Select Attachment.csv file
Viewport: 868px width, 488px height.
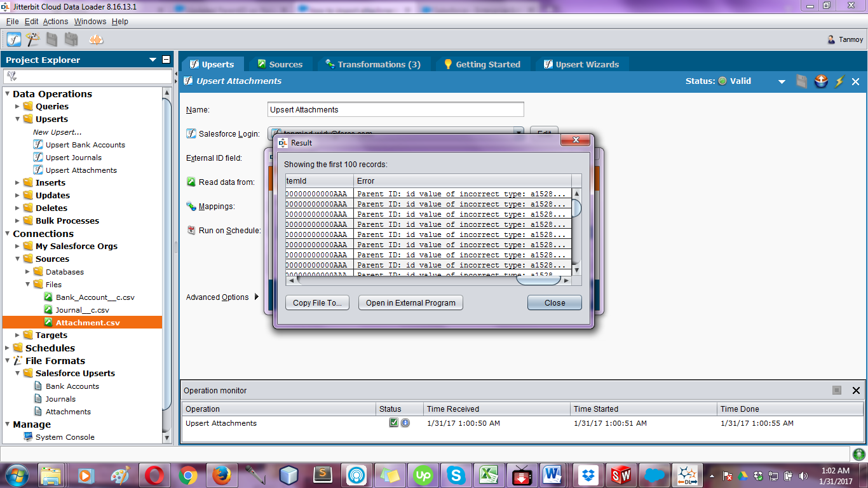(88, 322)
